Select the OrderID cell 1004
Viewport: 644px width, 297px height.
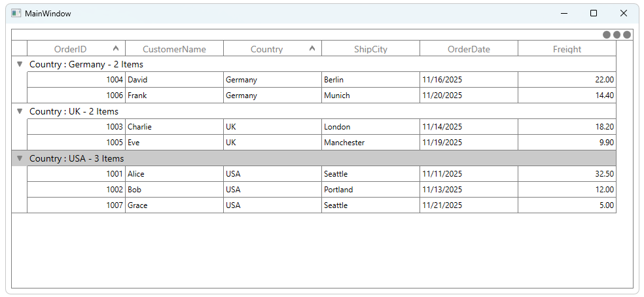pyautogui.click(x=77, y=80)
